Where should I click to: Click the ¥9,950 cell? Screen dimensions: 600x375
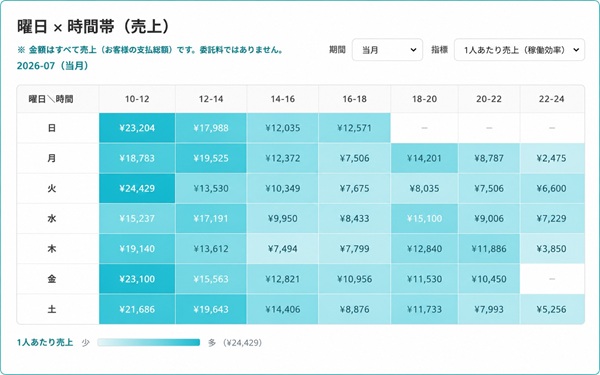(283, 218)
